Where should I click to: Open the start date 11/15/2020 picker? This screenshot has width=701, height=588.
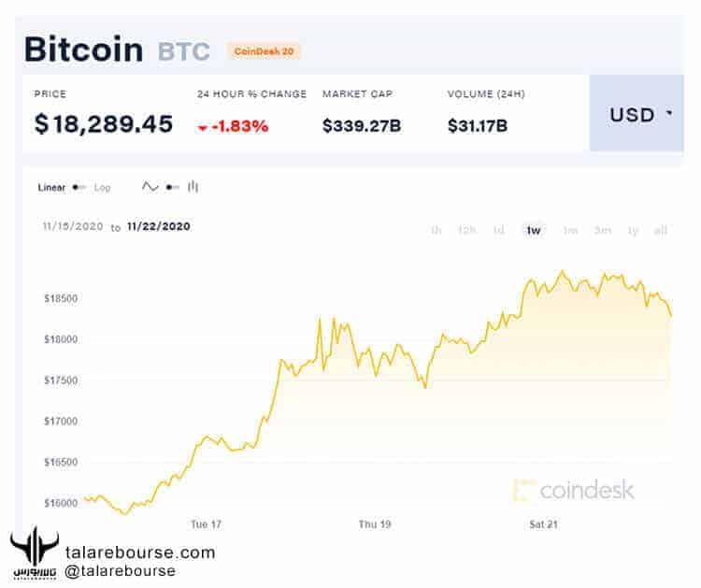tap(73, 226)
